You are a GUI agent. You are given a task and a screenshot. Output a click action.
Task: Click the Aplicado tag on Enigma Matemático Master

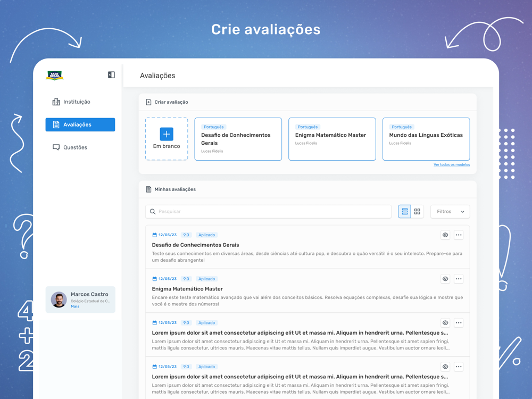click(x=206, y=279)
